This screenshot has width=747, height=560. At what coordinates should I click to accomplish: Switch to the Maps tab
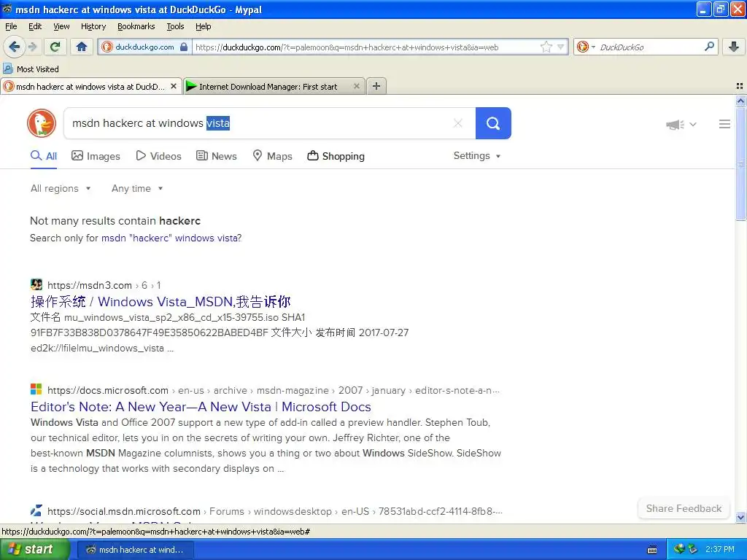[x=273, y=156]
